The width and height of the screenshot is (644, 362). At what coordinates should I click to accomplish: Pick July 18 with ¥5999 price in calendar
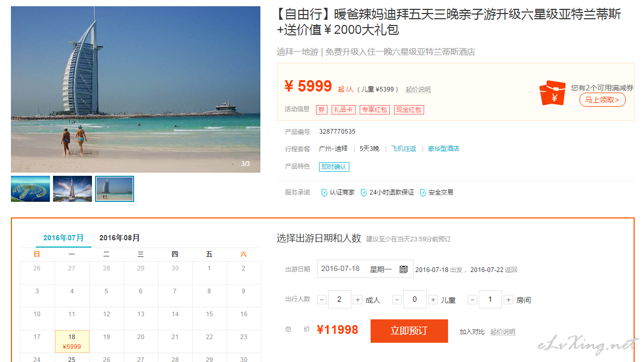tap(72, 341)
